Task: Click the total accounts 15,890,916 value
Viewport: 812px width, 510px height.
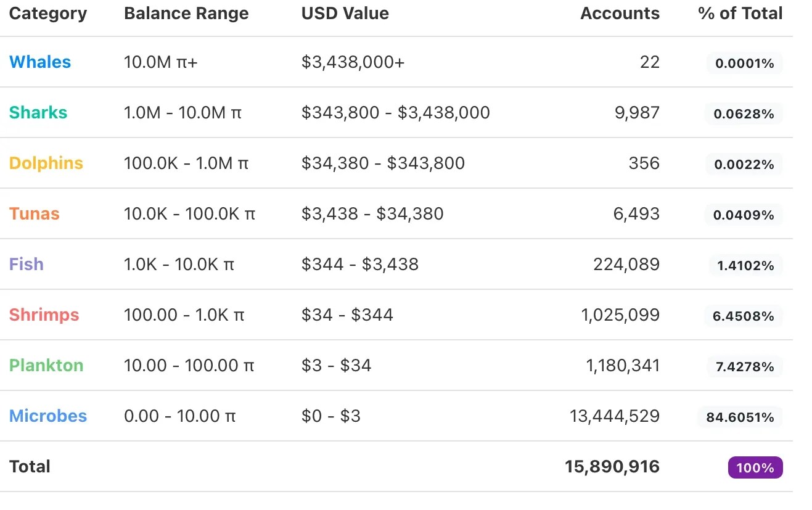Action: click(x=612, y=467)
